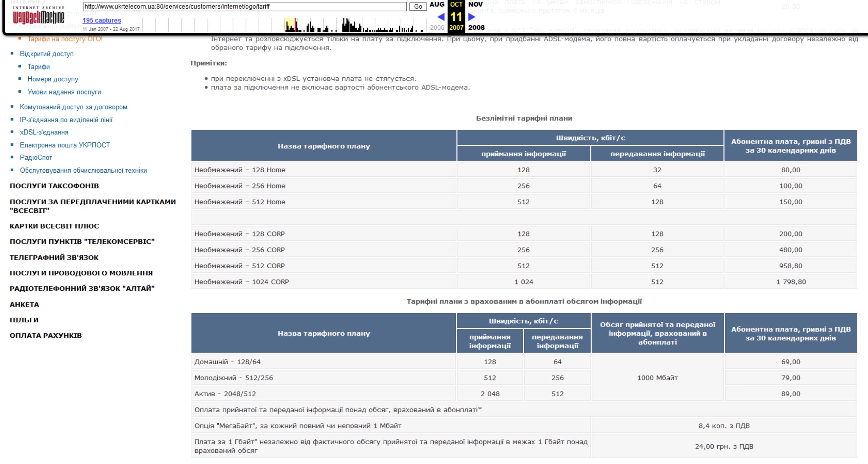
Task: Jump to year 2006 in timeline
Action: coord(437,28)
